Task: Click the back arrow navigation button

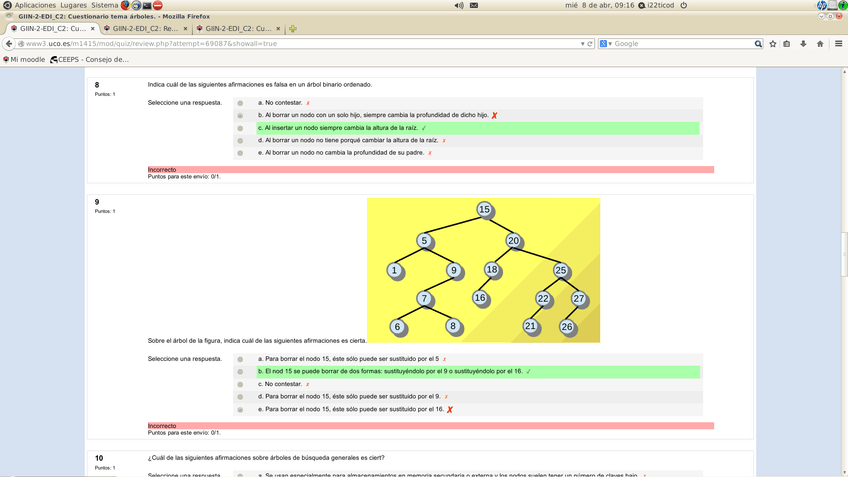Action: [9, 44]
